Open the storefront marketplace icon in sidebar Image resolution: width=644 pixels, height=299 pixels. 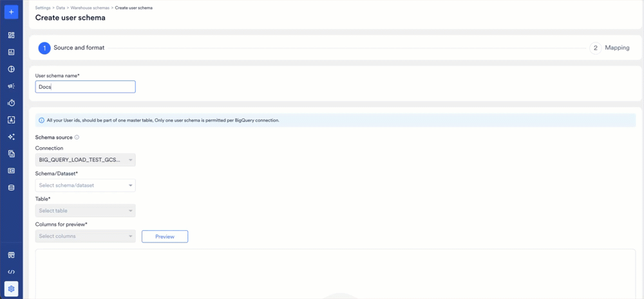click(11, 255)
